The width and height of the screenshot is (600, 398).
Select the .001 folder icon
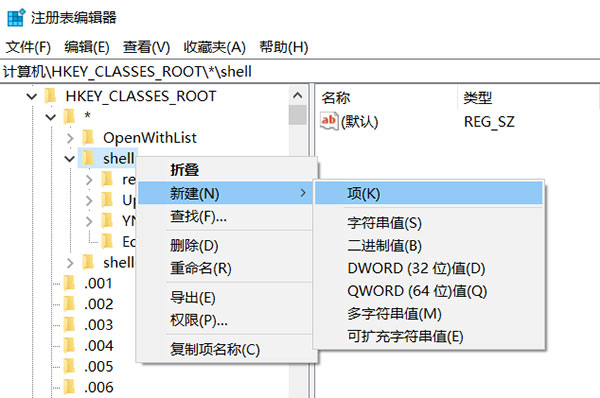(x=69, y=283)
